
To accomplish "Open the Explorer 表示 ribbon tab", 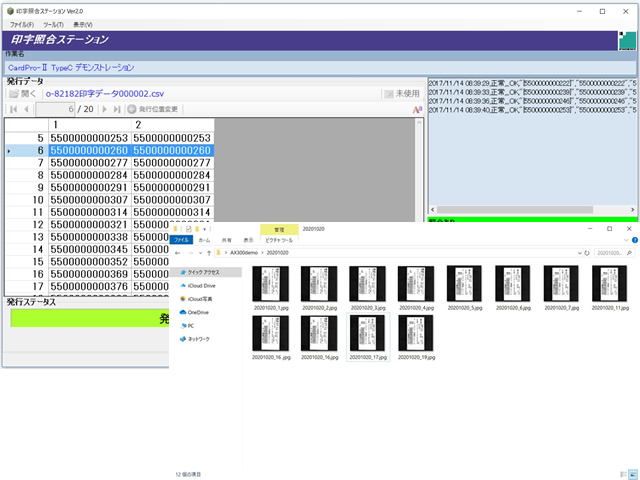I will click(249, 240).
